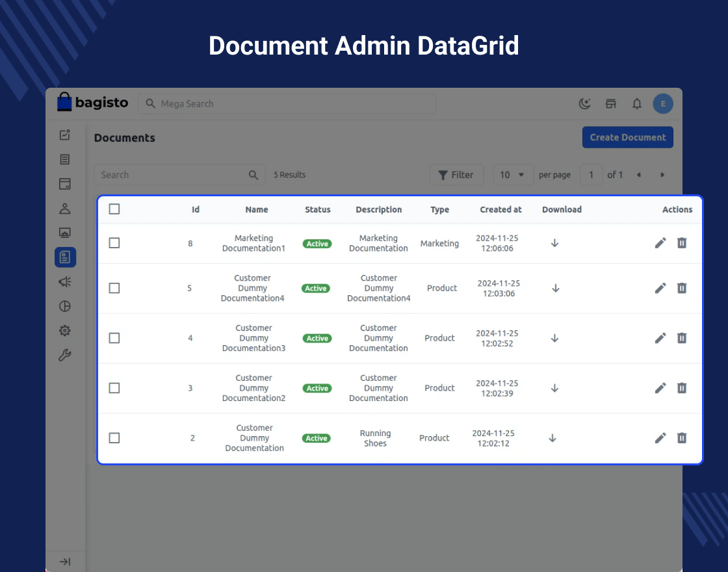Sort by Created at column header
This screenshot has height=572, width=728.
coord(500,209)
